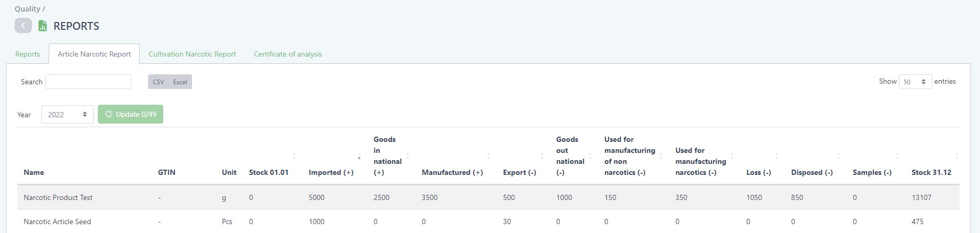Sort by Stock 01.01 column arrows
The height and width of the screenshot is (233, 980).
(x=294, y=156)
